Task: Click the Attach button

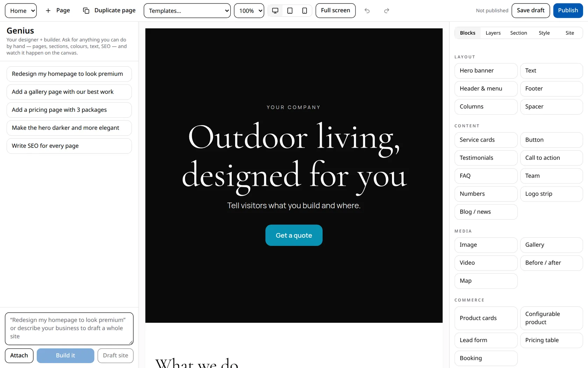Action: click(x=19, y=355)
